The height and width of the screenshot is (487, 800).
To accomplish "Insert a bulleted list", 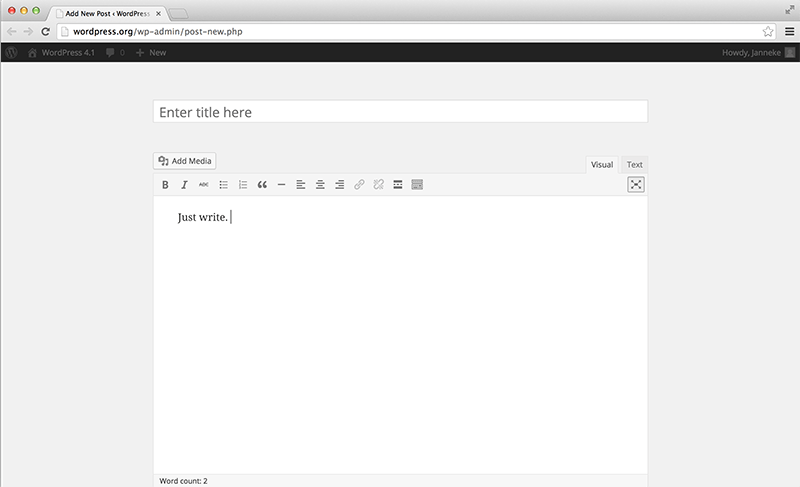I will pos(223,185).
